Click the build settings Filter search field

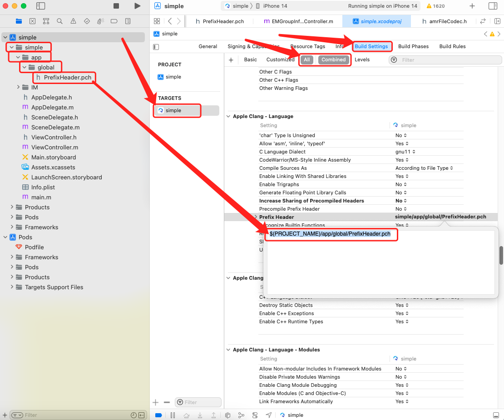tap(450, 60)
